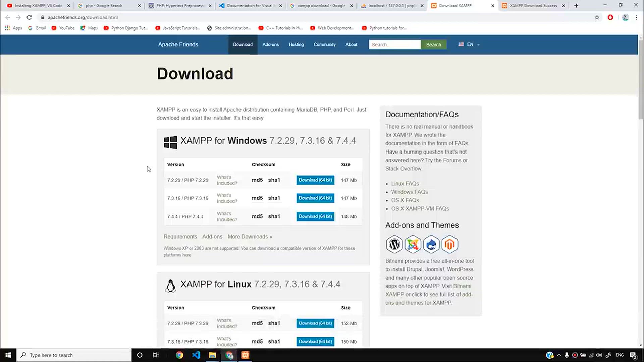Click the Windows logo beside XAMPP for Windows
644x362 pixels.
pos(170,142)
